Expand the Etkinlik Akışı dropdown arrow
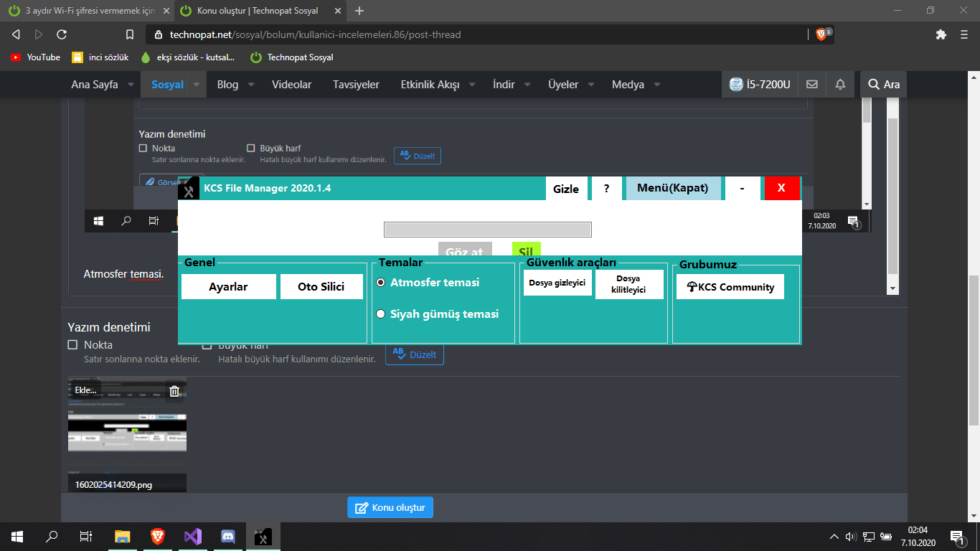The image size is (980, 551). (472, 85)
